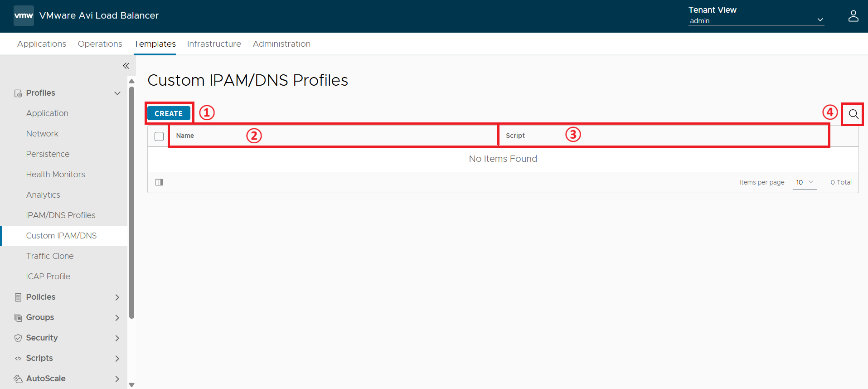Open the Network profiles page

42,134
